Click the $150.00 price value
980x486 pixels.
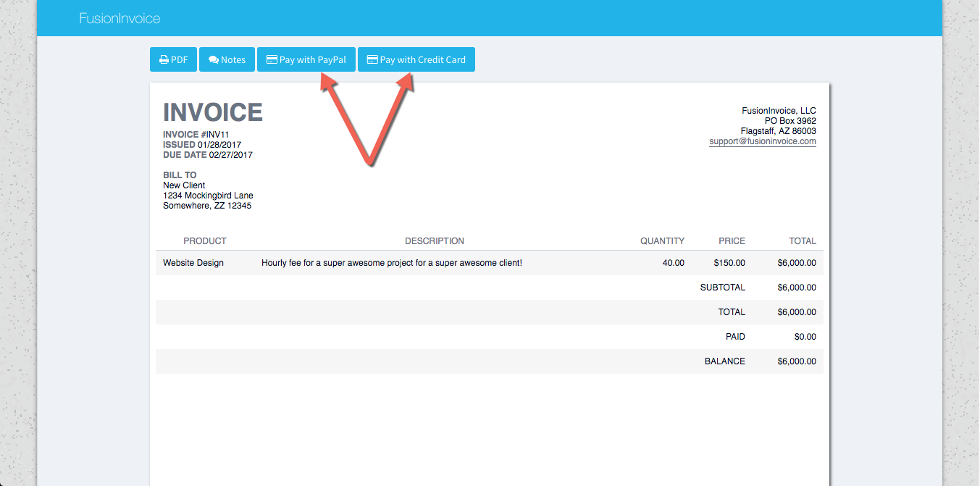(x=729, y=263)
